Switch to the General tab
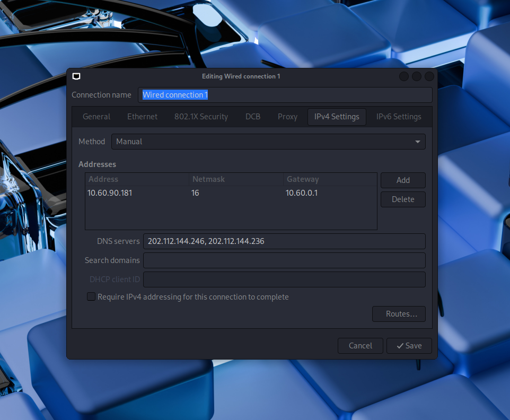Screen dimensions: 510x420 96,117
